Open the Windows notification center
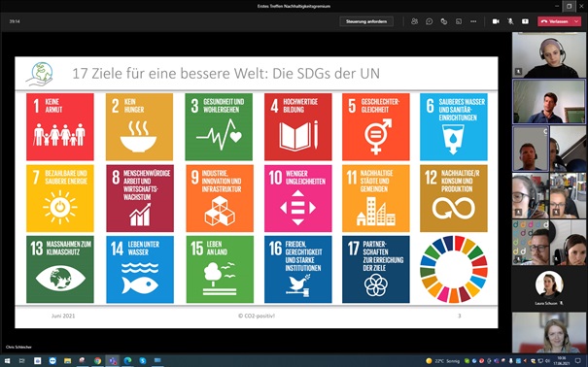This screenshot has height=367, width=588. tap(578, 361)
